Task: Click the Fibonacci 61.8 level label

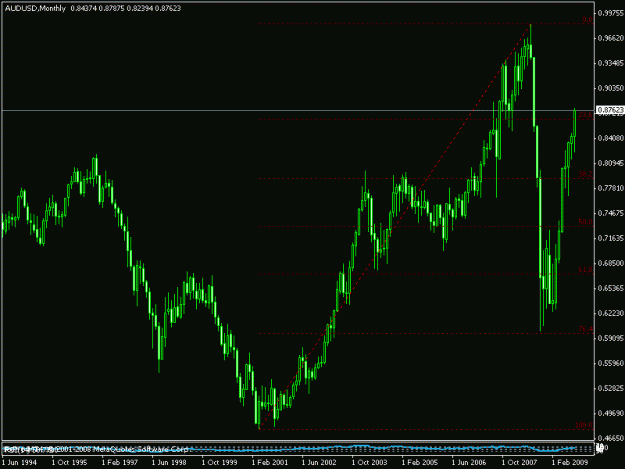Action: click(x=586, y=270)
